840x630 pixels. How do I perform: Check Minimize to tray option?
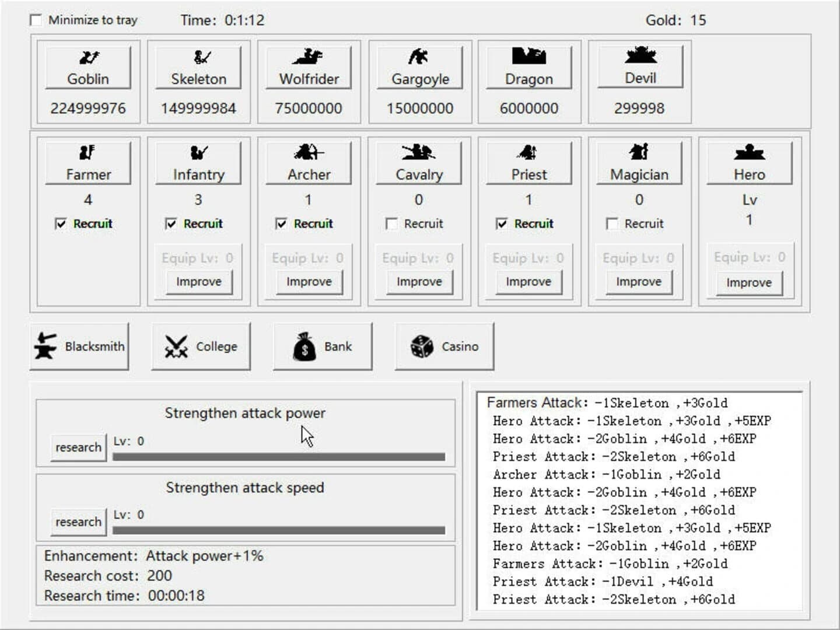(x=36, y=20)
